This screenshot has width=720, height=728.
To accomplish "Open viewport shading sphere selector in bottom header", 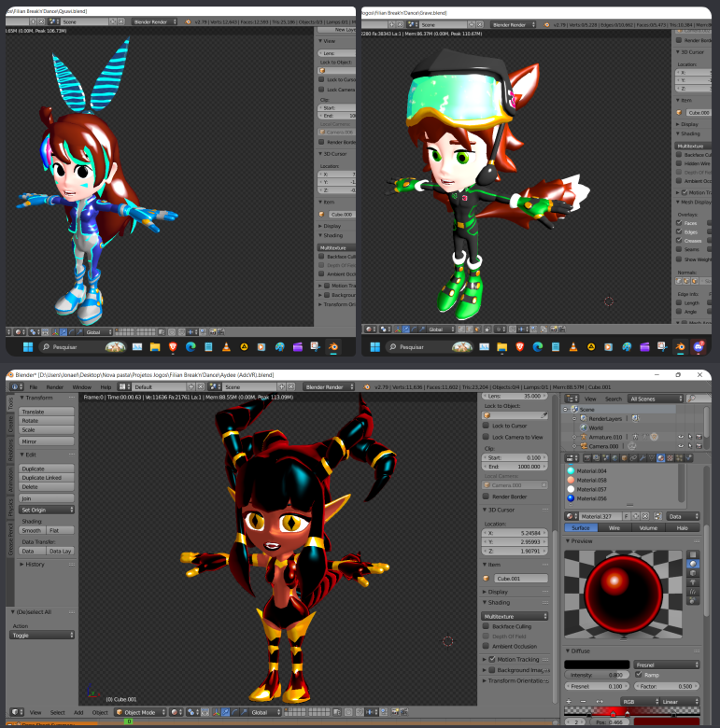I will coord(176,712).
